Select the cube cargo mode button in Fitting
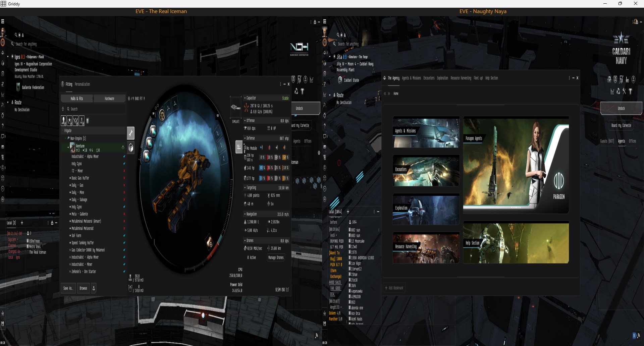Screen dimensions: 644x346 pos(131,148)
